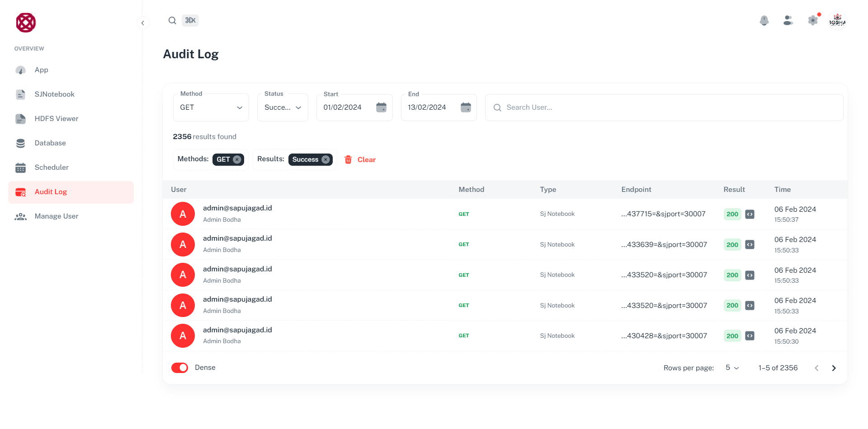Click the User column header
Viewport: 868px width, 429px height.
(179, 190)
